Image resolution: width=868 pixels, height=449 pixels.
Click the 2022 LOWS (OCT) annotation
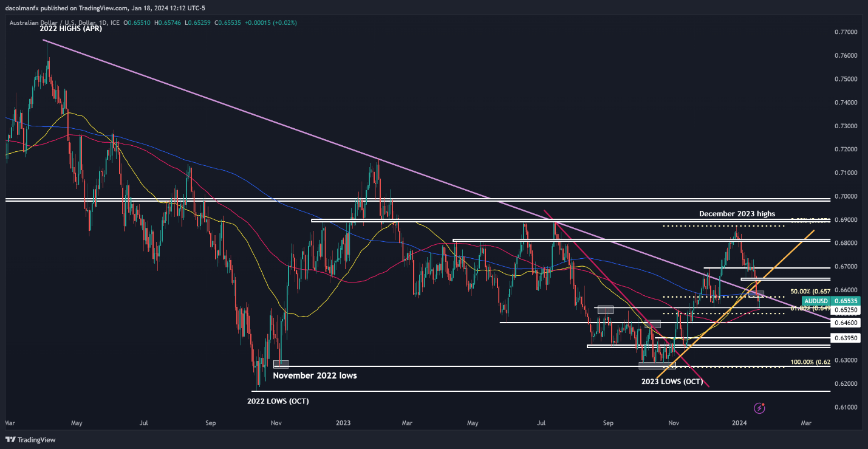pyautogui.click(x=278, y=401)
